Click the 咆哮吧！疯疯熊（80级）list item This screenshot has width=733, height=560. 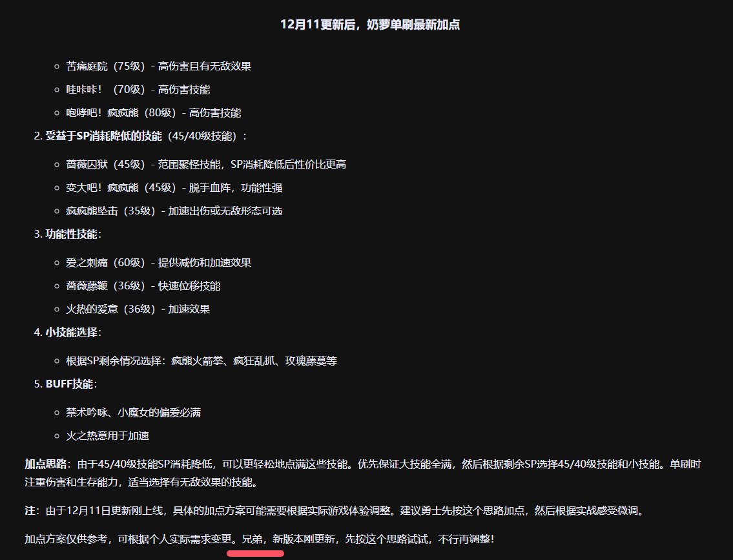point(153,113)
